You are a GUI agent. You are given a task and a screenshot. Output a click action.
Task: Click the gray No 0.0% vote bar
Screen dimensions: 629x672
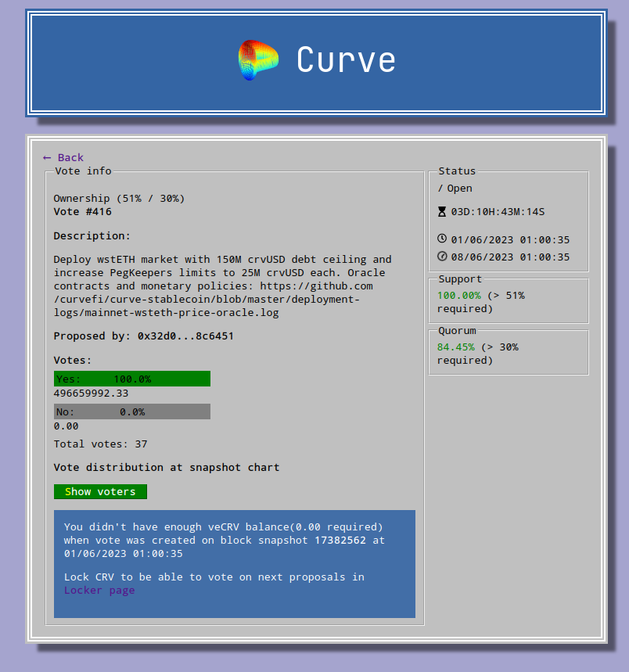coord(132,411)
